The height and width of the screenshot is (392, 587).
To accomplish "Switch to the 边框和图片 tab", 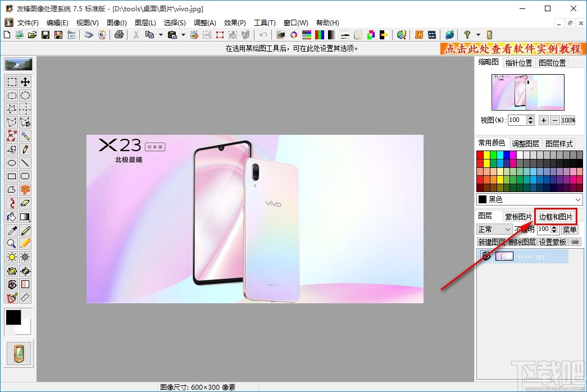I will tap(556, 217).
